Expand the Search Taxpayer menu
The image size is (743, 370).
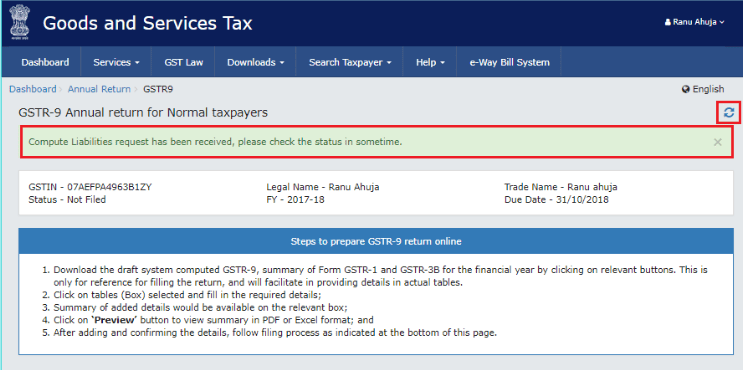(350, 62)
